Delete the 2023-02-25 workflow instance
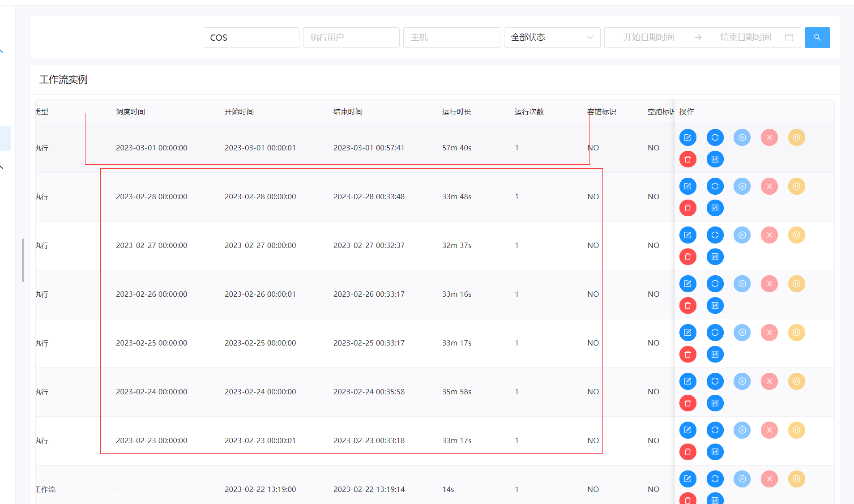 pyautogui.click(x=687, y=355)
